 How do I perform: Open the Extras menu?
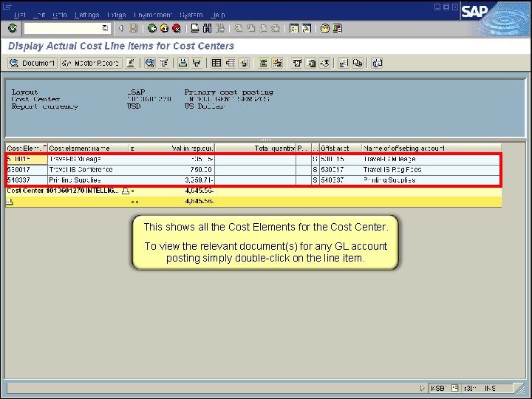pos(117,15)
